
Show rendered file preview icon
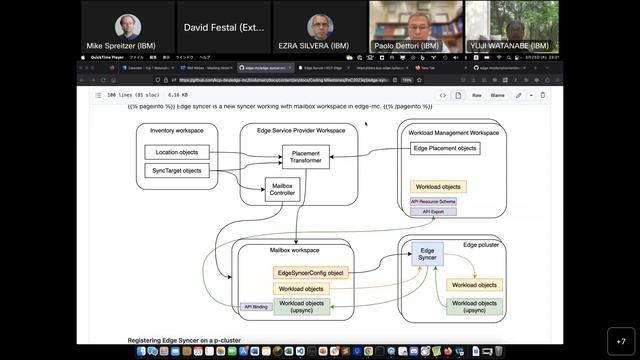458,95
